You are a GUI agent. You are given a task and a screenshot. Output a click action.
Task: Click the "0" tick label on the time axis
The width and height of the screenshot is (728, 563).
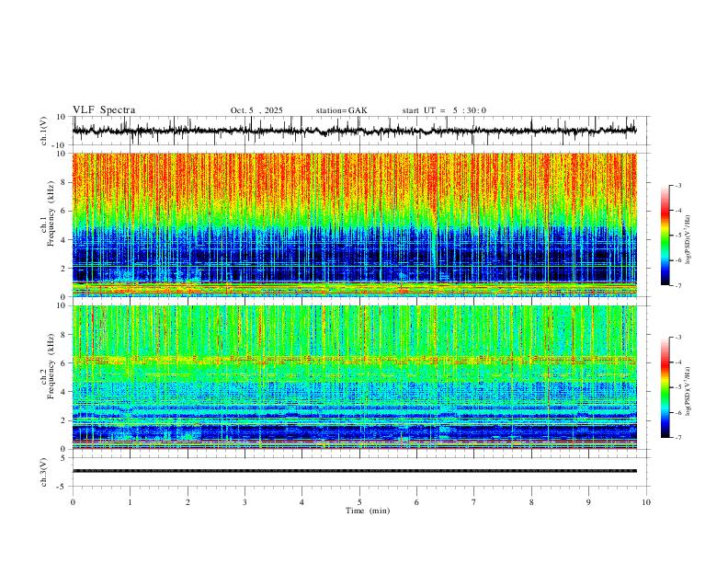click(73, 502)
